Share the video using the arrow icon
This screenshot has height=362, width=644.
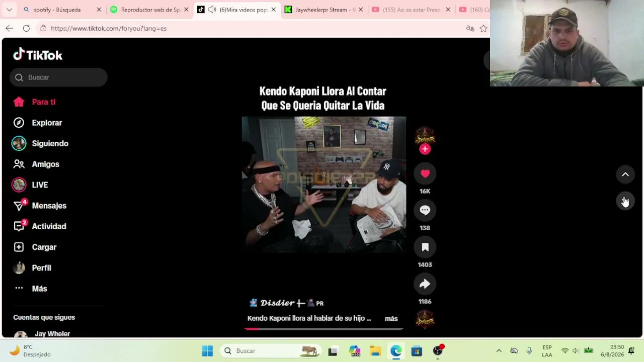click(x=425, y=284)
